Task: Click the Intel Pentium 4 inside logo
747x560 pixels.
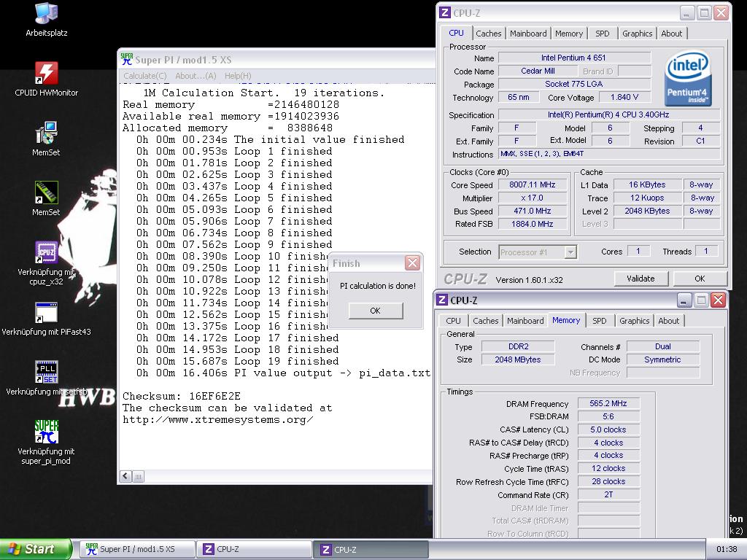Action: point(688,79)
